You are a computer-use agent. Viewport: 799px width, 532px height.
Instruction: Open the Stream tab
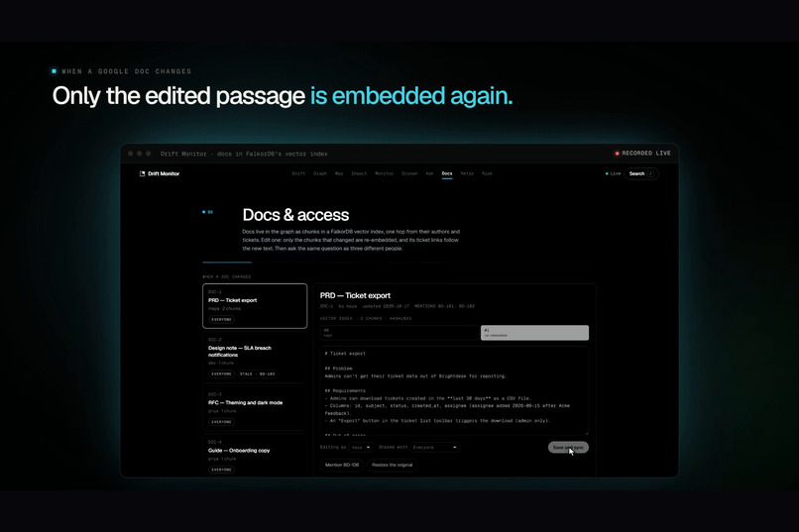coord(409,173)
